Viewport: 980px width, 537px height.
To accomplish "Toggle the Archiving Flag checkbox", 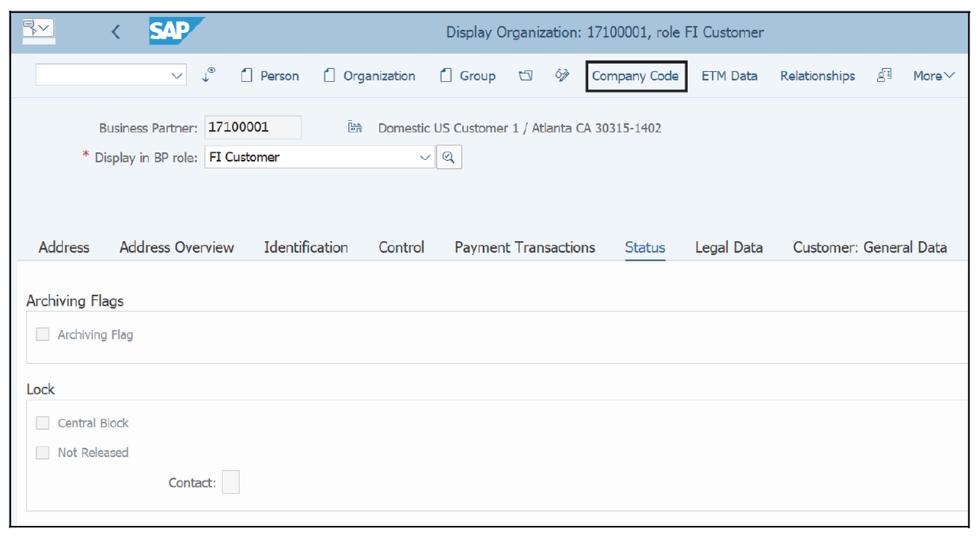I will (42, 334).
